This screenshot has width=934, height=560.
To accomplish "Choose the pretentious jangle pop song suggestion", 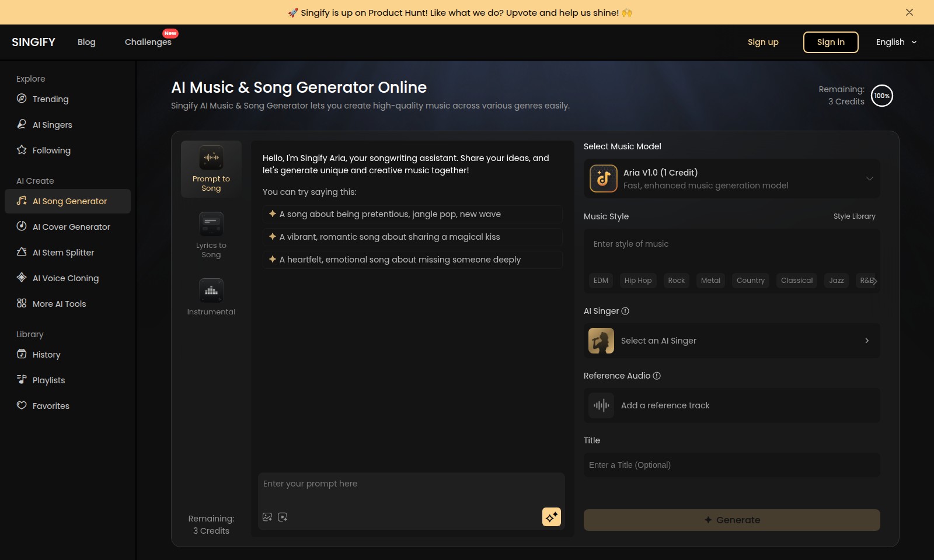I will 413,214.
